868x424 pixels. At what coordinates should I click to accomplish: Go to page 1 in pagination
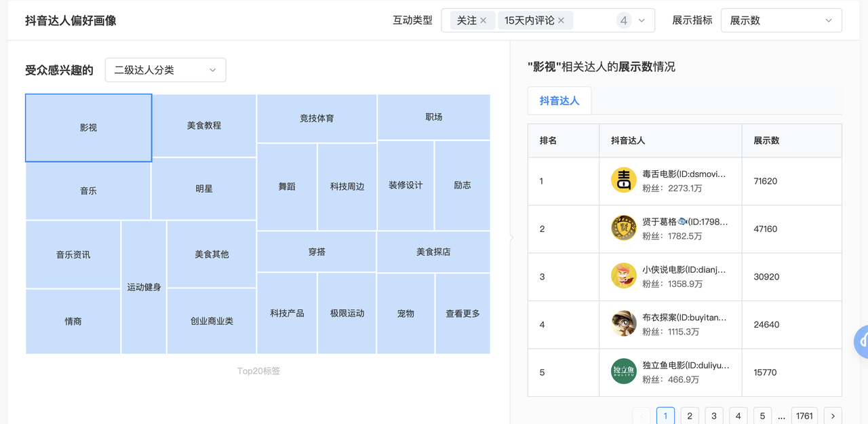tap(665, 416)
